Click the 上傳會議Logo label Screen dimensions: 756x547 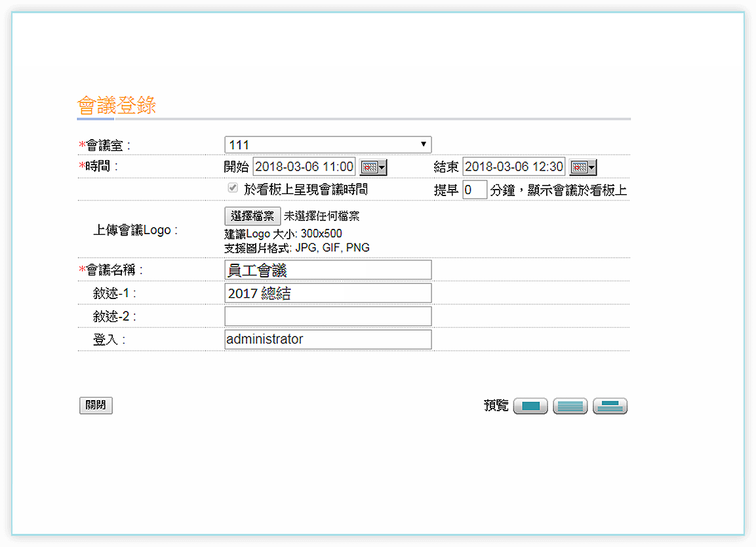coord(135,230)
